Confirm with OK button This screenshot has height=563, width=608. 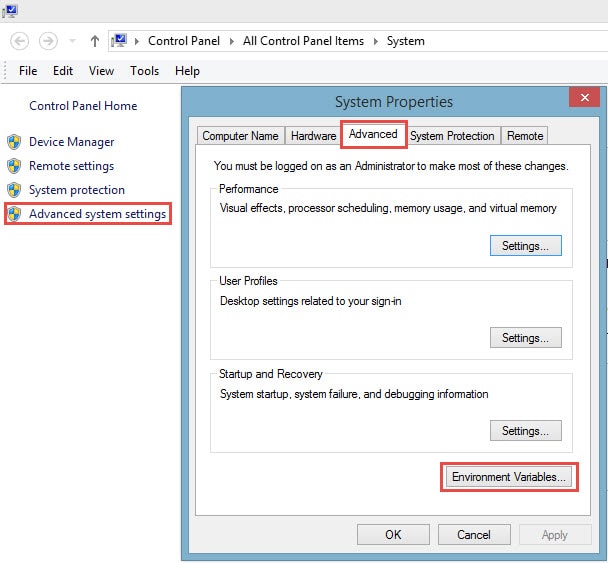click(393, 535)
